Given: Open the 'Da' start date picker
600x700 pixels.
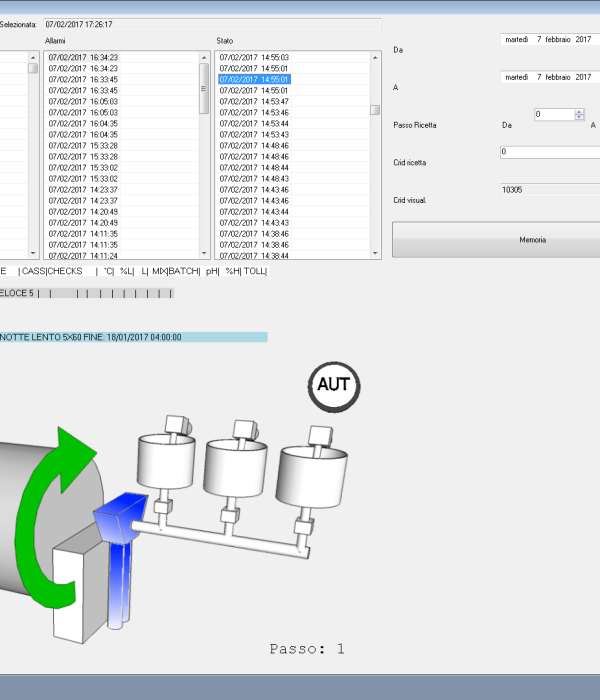Looking at the screenshot, I should [550, 39].
